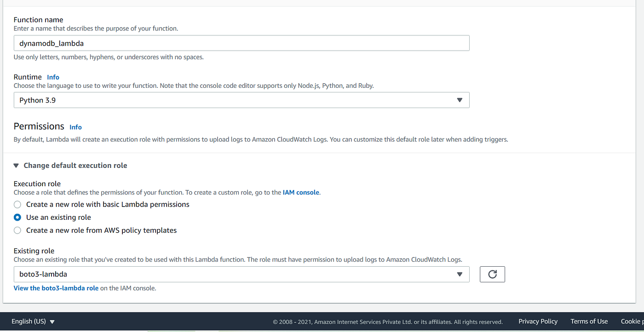
Task: Open the Info link next to Permissions
Action: pyautogui.click(x=75, y=127)
